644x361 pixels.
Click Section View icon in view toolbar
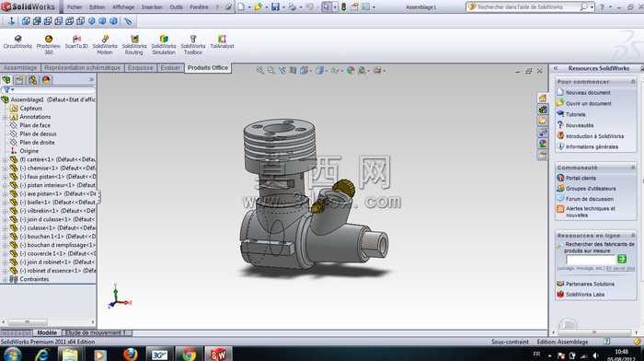[293, 70]
